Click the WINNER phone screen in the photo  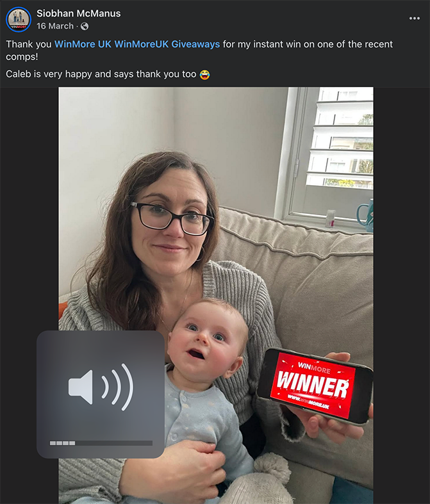(x=313, y=384)
